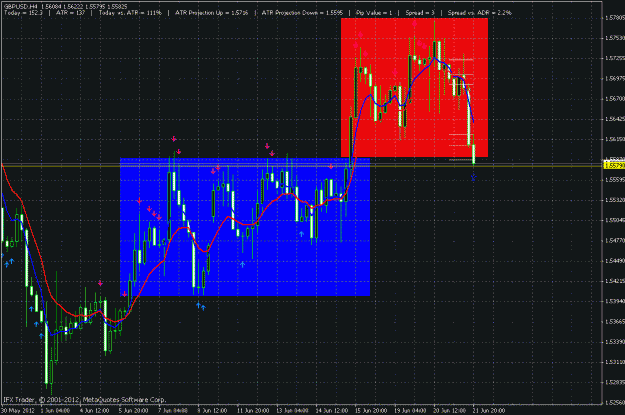Select the 'Today = 152.3' readout
Viewport: 625px width, 415px height.
pos(23,13)
